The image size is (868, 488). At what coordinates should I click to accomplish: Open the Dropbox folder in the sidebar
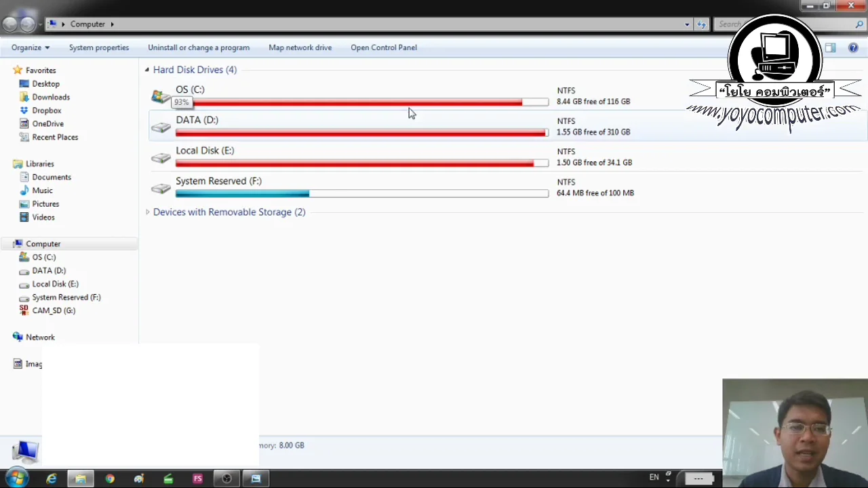point(46,110)
